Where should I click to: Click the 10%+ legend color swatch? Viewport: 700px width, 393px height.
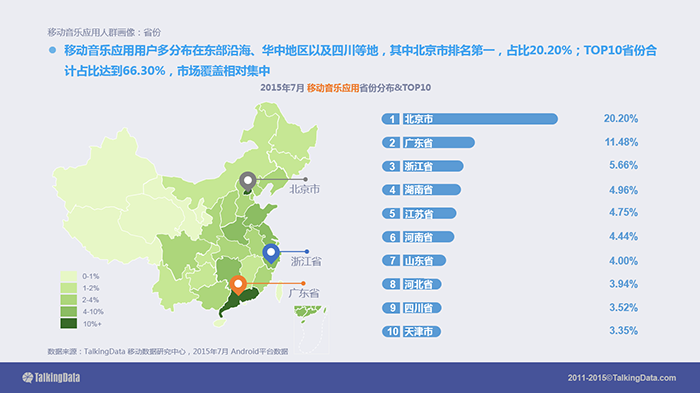(69, 323)
